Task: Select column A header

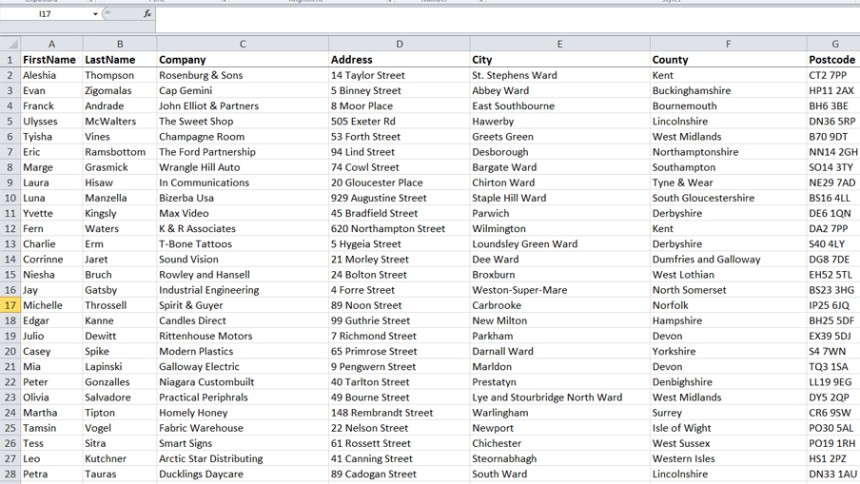Action: click(52, 44)
